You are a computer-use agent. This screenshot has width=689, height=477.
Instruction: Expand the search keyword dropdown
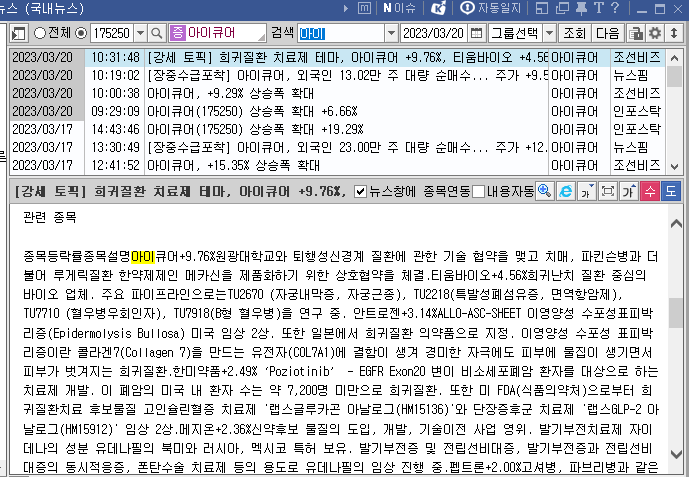tap(391, 33)
